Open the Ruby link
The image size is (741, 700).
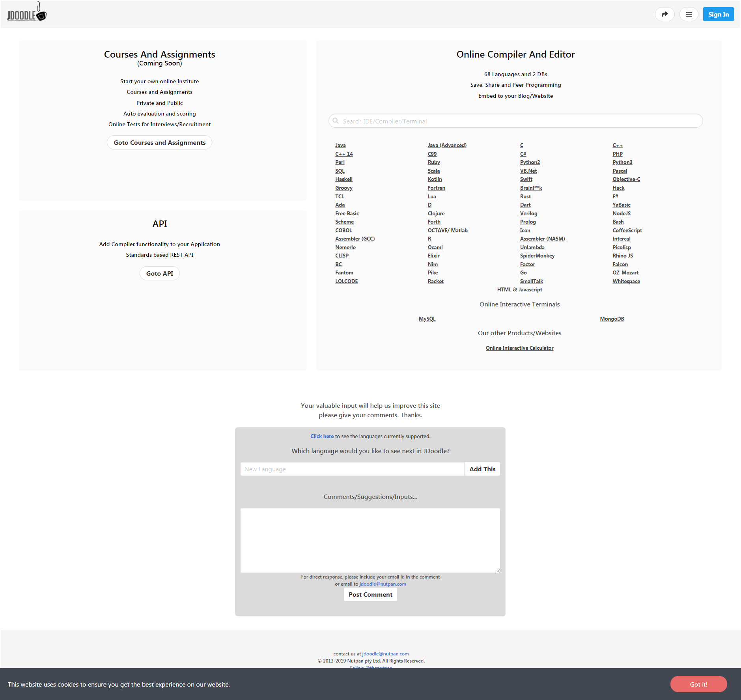433,162
